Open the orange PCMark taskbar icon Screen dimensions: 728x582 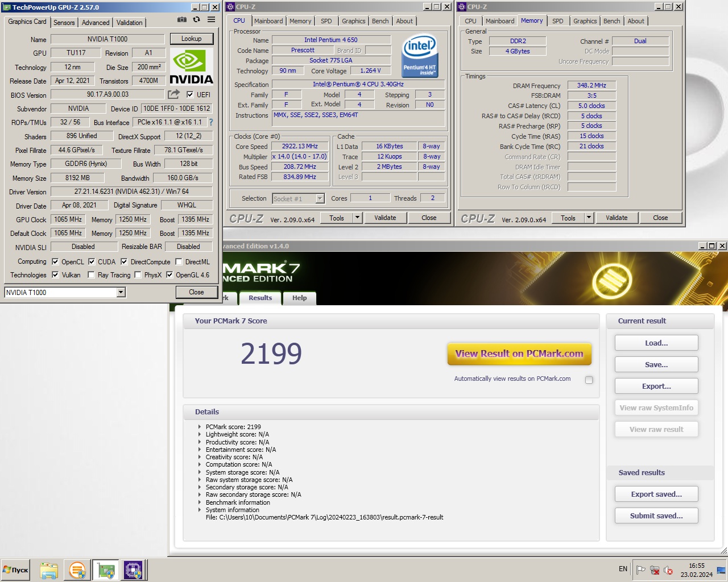pyautogui.click(x=77, y=570)
